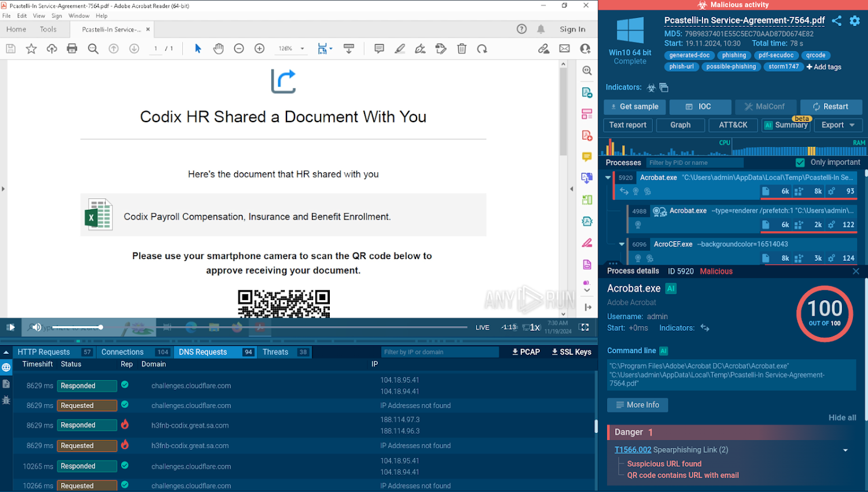Click the ATT&CK button
This screenshot has width=868, height=492.
[x=733, y=125]
